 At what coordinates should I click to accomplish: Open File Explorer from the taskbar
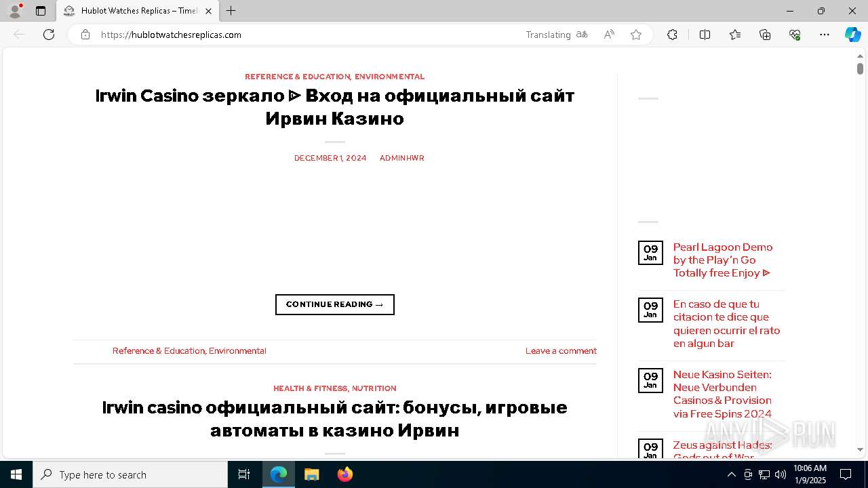(312, 474)
